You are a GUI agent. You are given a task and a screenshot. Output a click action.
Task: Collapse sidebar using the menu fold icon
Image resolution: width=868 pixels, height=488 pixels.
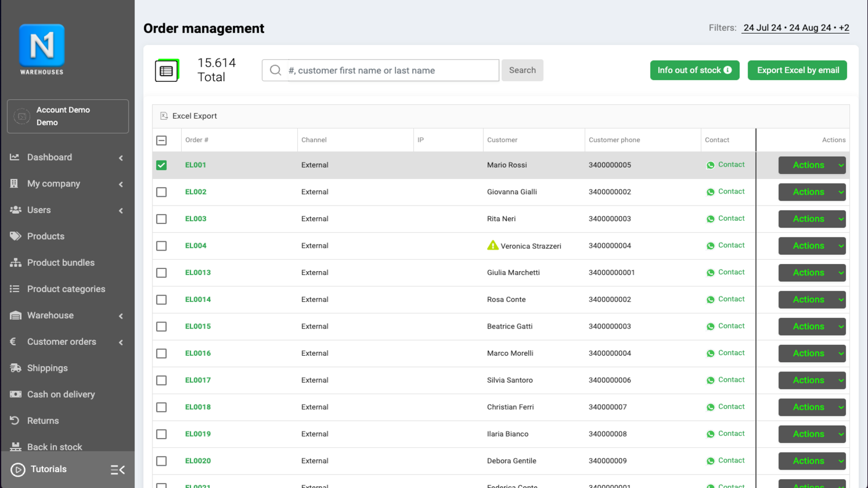tap(118, 470)
